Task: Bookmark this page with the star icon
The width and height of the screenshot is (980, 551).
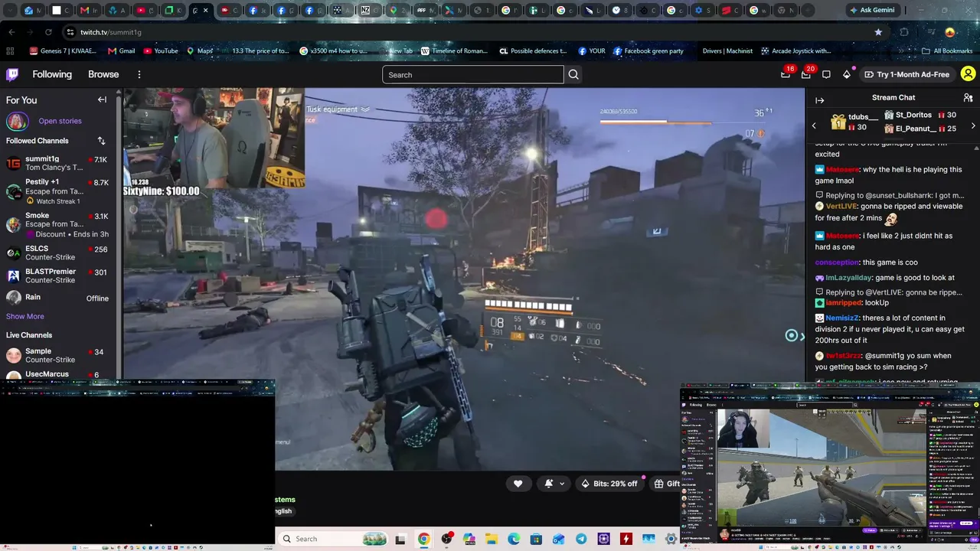Action: 878,32
